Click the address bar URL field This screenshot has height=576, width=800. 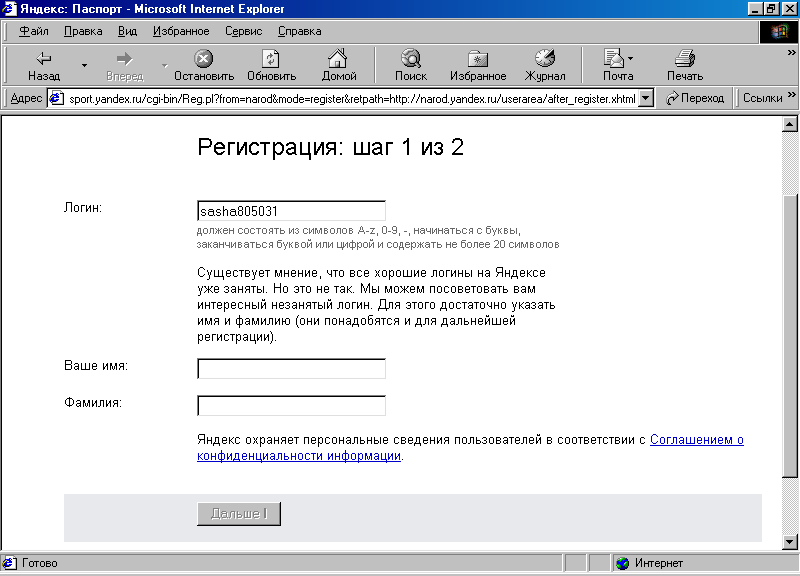click(x=352, y=98)
